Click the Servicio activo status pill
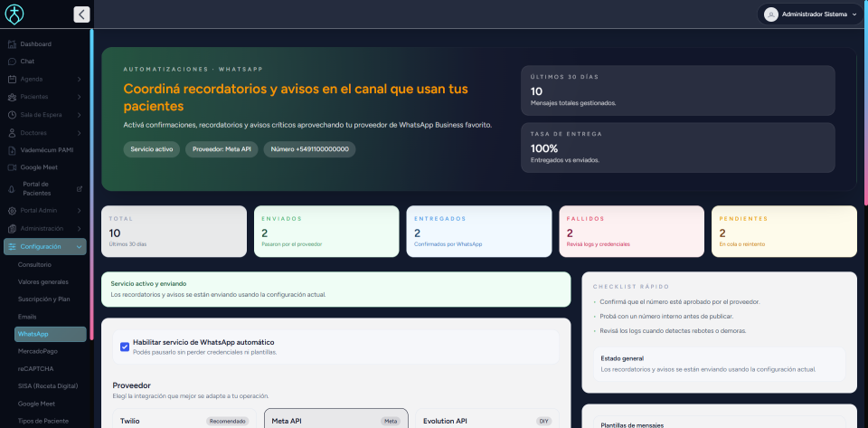 click(151, 149)
